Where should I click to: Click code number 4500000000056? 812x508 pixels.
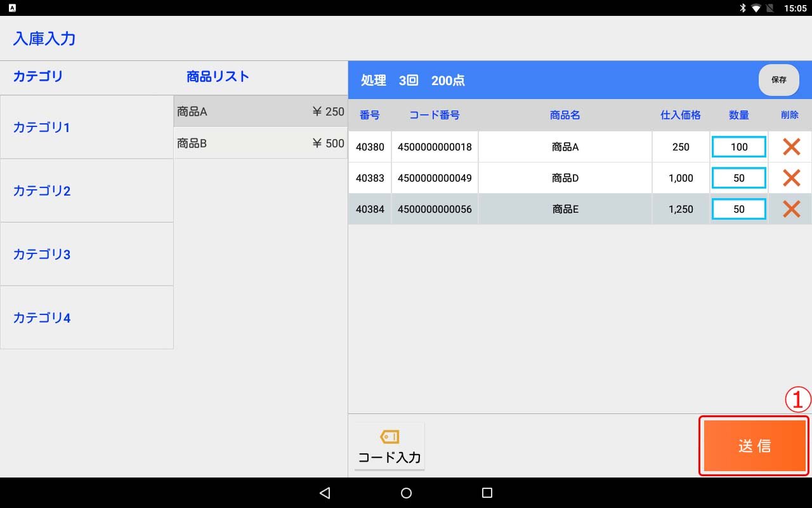[x=435, y=209]
